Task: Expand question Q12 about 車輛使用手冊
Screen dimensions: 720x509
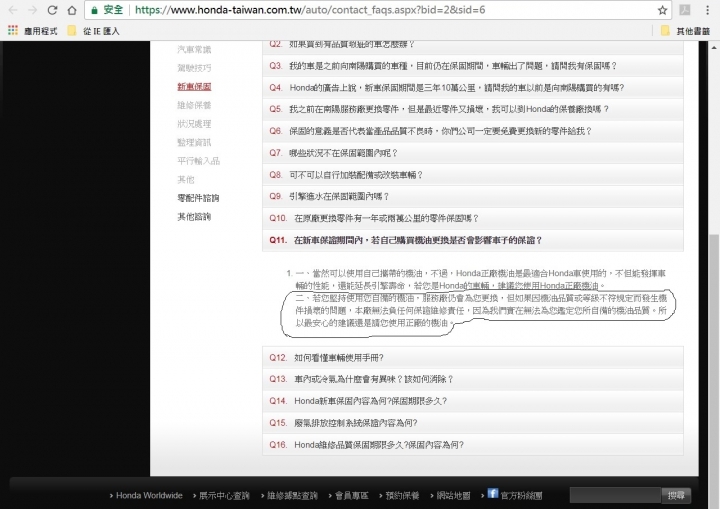Action: (x=472, y=357)
